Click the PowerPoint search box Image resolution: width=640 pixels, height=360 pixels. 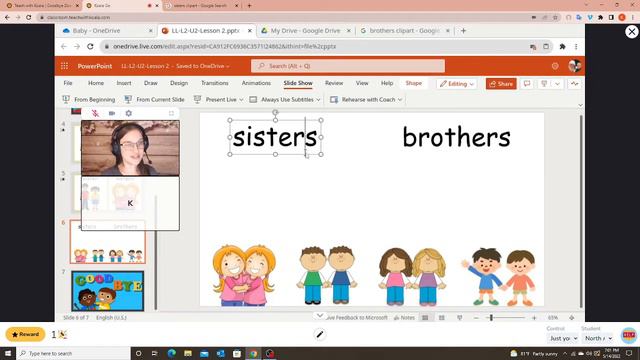point(348,66)
